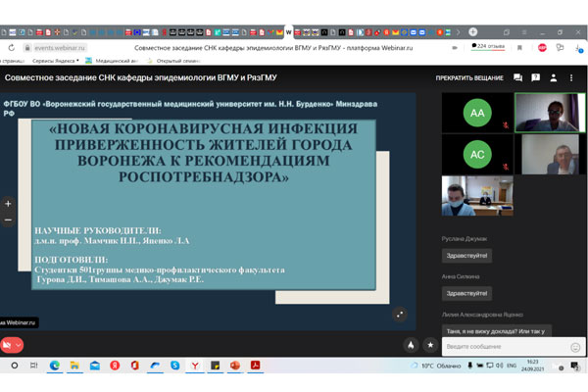The width and height of the screenshot is (588, 392).
Task: Click sender name Лилия Александровна Яценко
Action: [x=482, y=315]
